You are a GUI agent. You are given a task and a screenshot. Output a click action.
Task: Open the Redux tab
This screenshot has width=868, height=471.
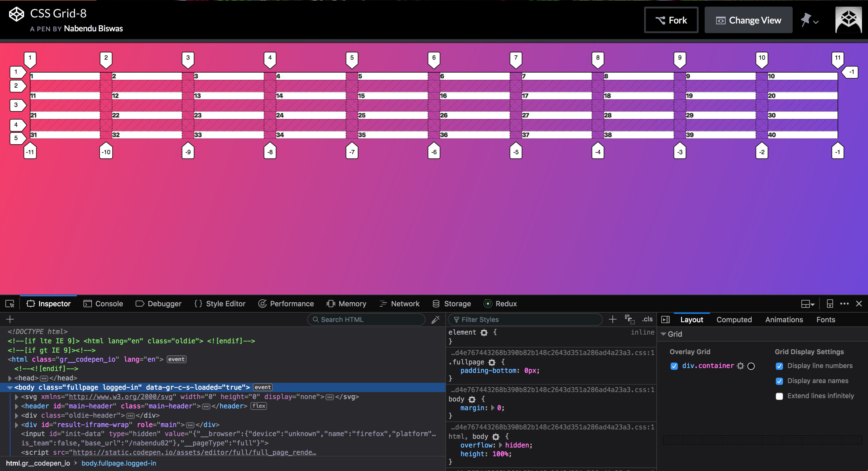tap(500, 304)
